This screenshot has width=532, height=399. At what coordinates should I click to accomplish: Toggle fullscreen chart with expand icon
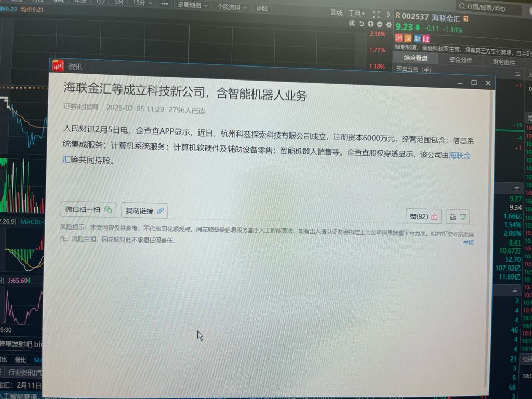point(376,14)
